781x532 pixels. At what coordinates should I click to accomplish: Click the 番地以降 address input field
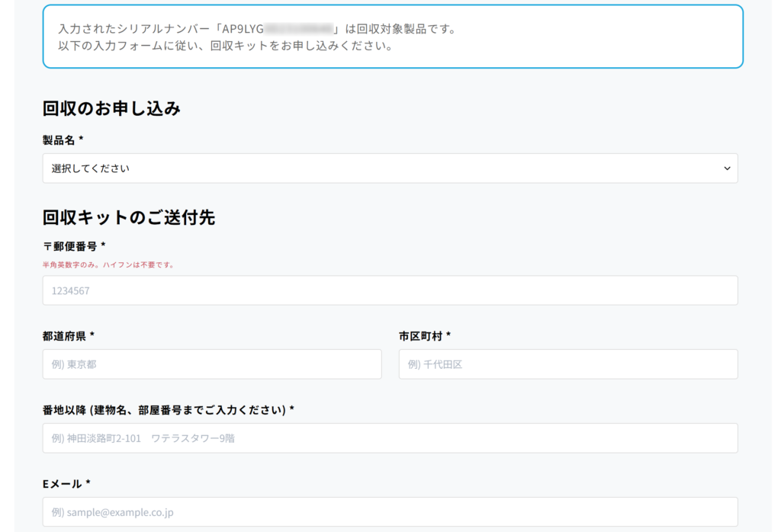[390, 438]
